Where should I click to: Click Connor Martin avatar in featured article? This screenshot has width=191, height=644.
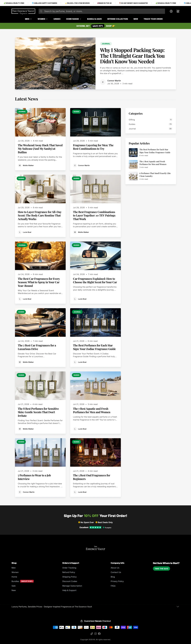coord(103,82)
